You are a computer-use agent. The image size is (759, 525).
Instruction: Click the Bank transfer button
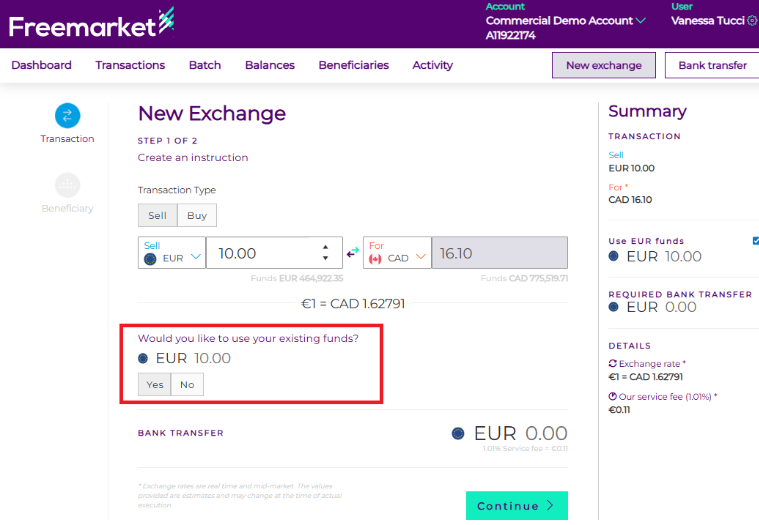712,65
